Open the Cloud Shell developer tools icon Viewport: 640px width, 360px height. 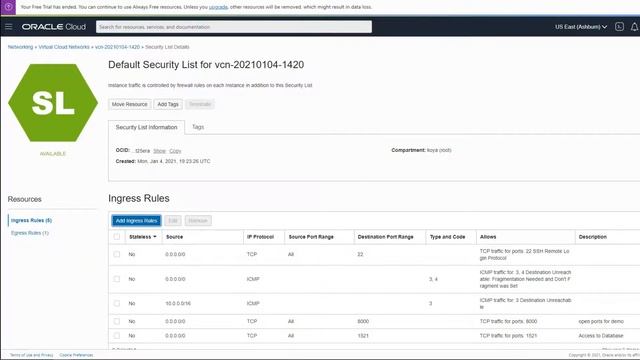(619, 27)
